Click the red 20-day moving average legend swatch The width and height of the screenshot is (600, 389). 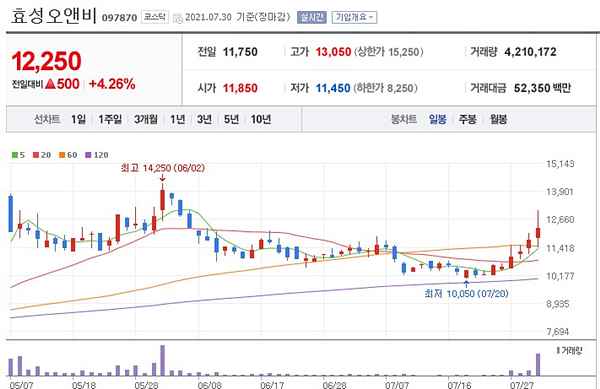coord(36,155)
